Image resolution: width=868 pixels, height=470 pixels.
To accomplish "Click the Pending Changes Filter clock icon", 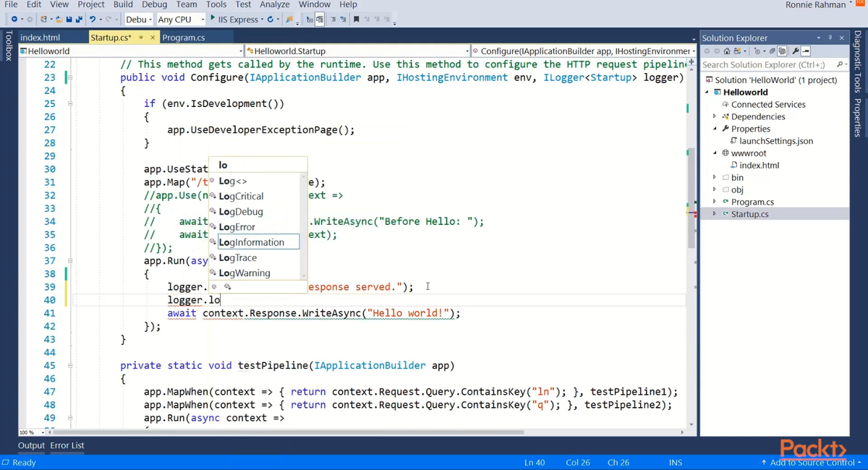I will pos(757,51).
